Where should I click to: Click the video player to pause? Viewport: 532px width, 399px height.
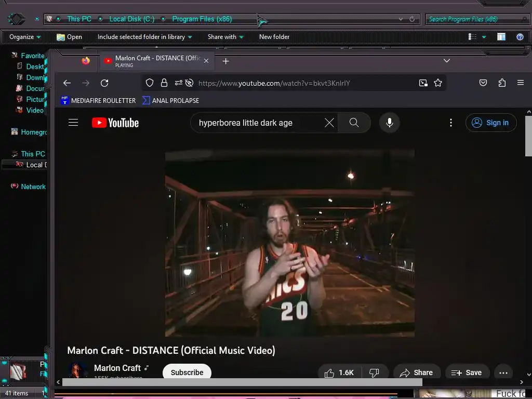(290, 243)
